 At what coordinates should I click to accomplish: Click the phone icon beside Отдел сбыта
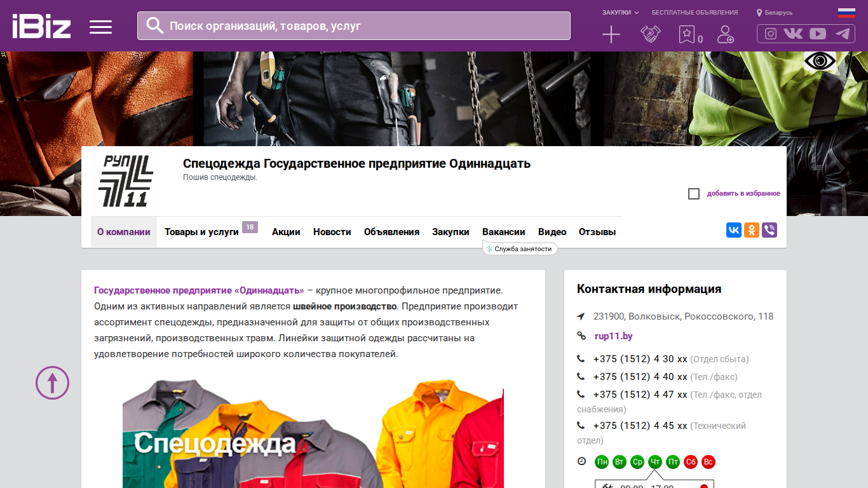(x=581, y=359)
